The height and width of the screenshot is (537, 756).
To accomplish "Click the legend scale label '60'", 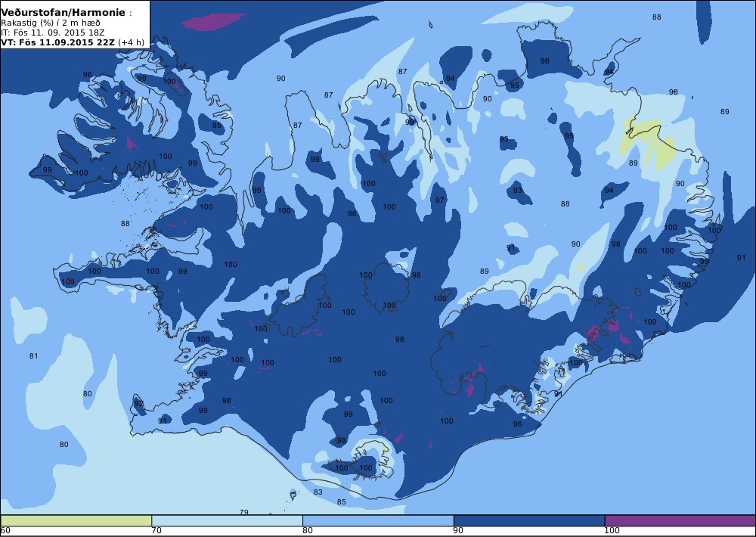I will coord(6,531).
